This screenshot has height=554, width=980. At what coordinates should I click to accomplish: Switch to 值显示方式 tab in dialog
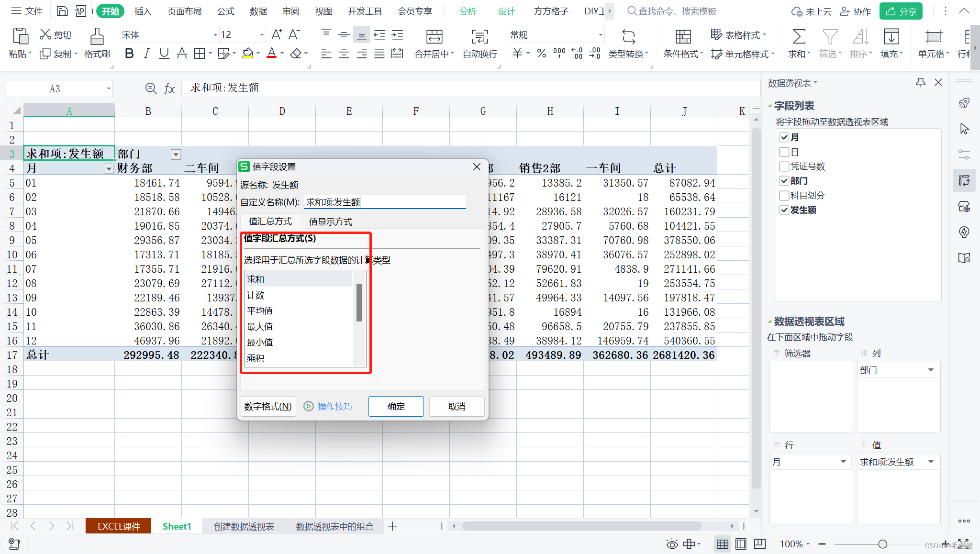[x=330, y=222]
